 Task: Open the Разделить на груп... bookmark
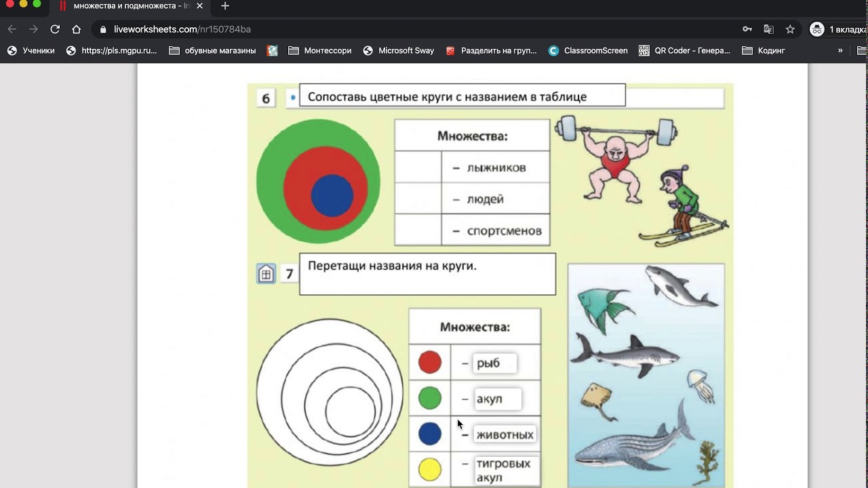coord(491,50)
